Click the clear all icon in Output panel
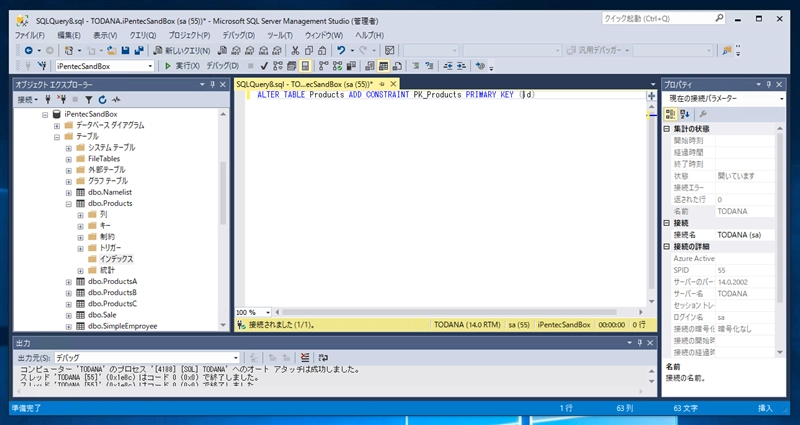Screen dimensions: 800x425 (x=305, y=358)
